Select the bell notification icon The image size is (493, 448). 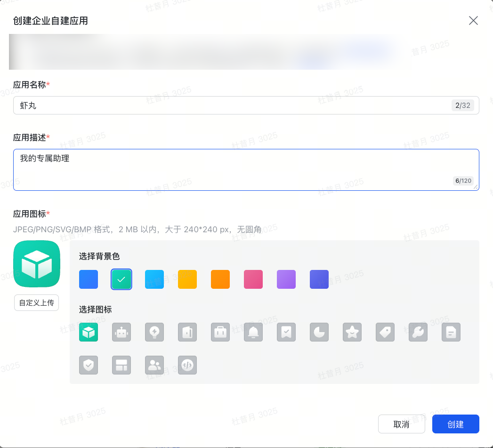click(x=253, y=332)
